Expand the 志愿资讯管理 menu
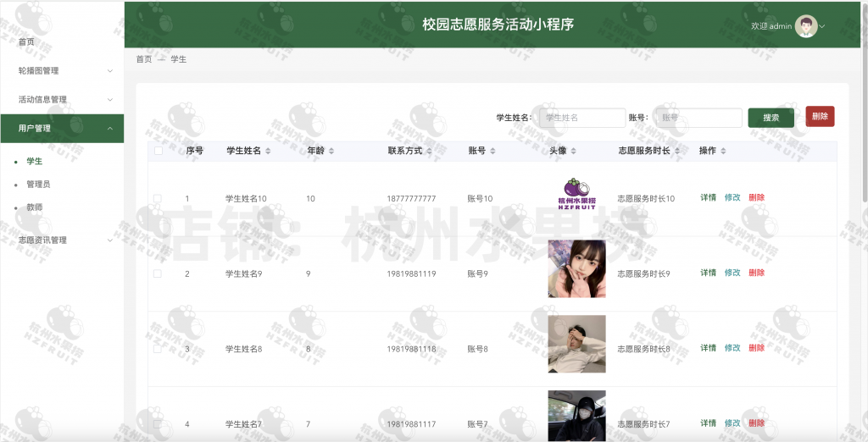This screenshot has height=442, width=868. tap(62, 240)
